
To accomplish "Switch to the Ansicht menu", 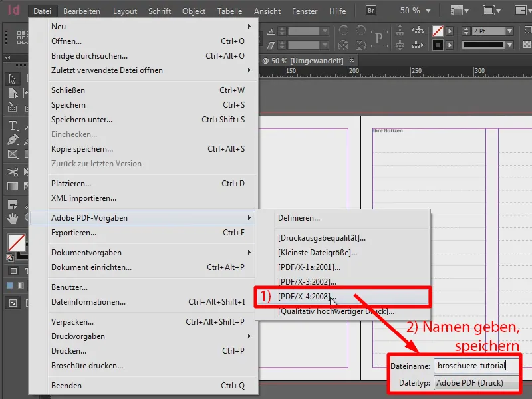I will tap(267, 11).
